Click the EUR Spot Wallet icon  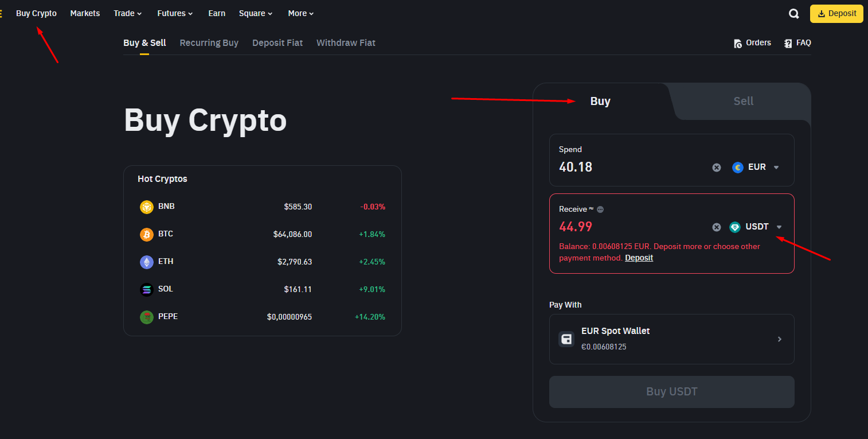pyautogui.click(x=566, y=339)
